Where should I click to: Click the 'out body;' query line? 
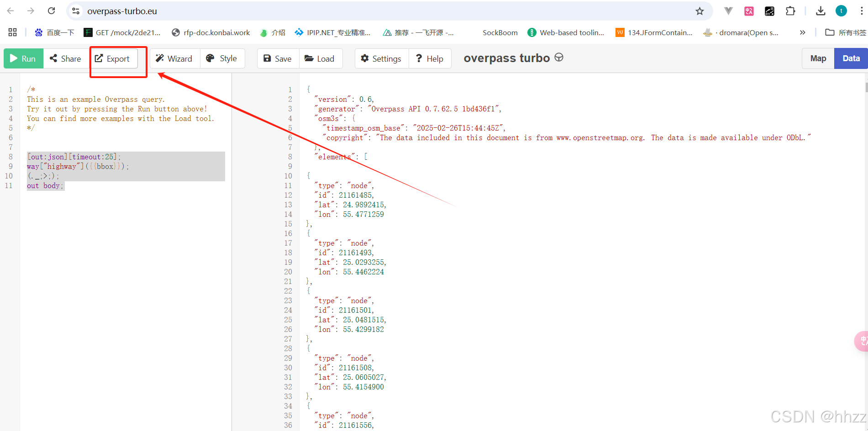pyautogui.click(x=45, y=185)
